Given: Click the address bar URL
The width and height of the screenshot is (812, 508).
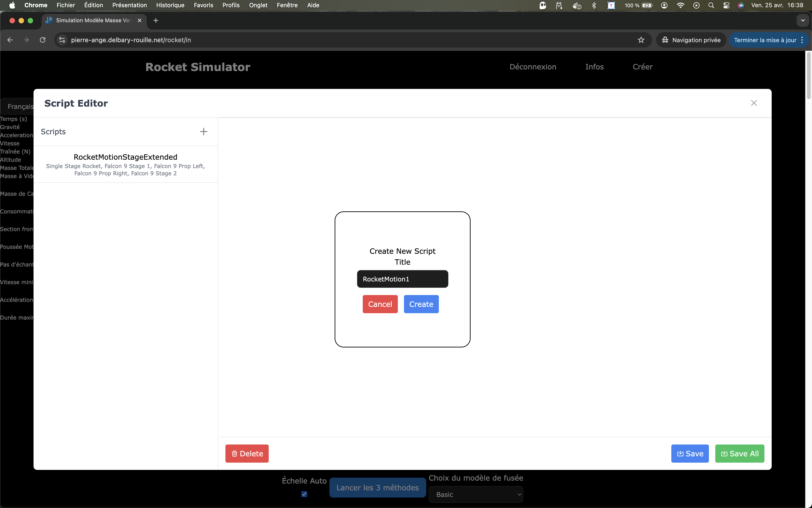Looking at the screenshot, I should [131, 40].
